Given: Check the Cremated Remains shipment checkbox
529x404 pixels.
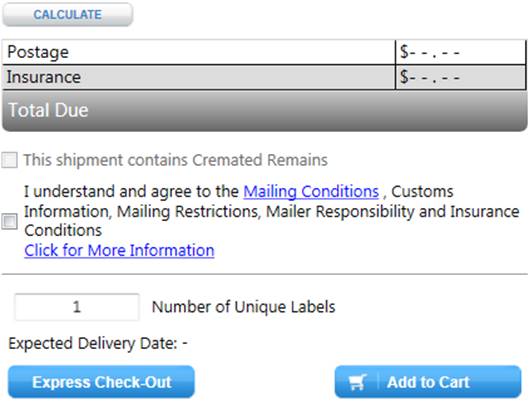Looking at the screenshot, I should coord(9,160).
